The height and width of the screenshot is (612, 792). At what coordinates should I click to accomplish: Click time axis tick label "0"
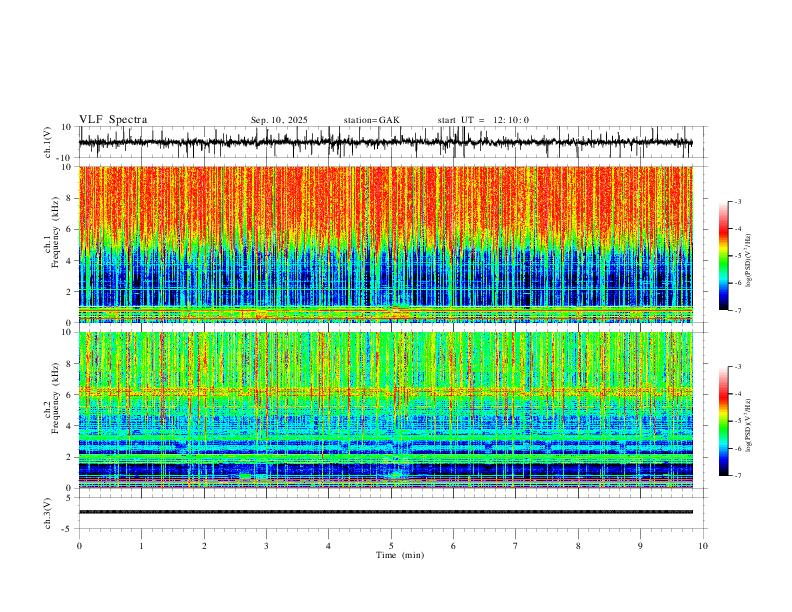79,546
